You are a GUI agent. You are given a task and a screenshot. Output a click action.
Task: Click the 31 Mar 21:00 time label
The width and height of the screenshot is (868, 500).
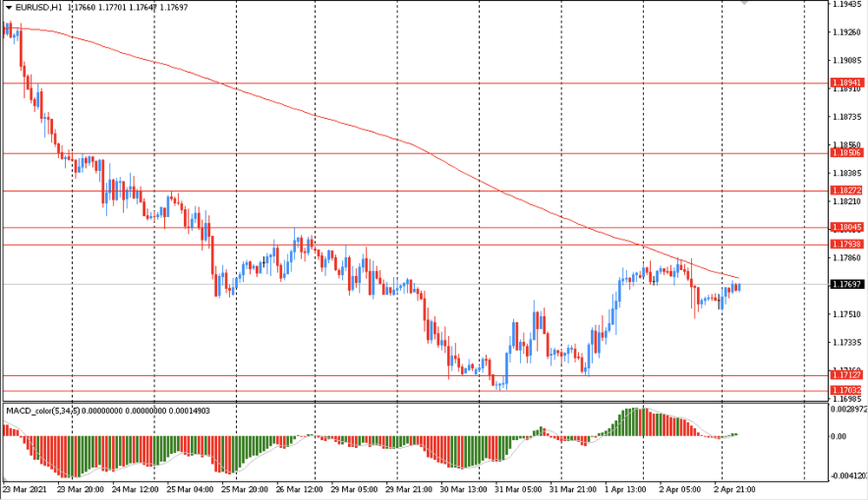573,490
